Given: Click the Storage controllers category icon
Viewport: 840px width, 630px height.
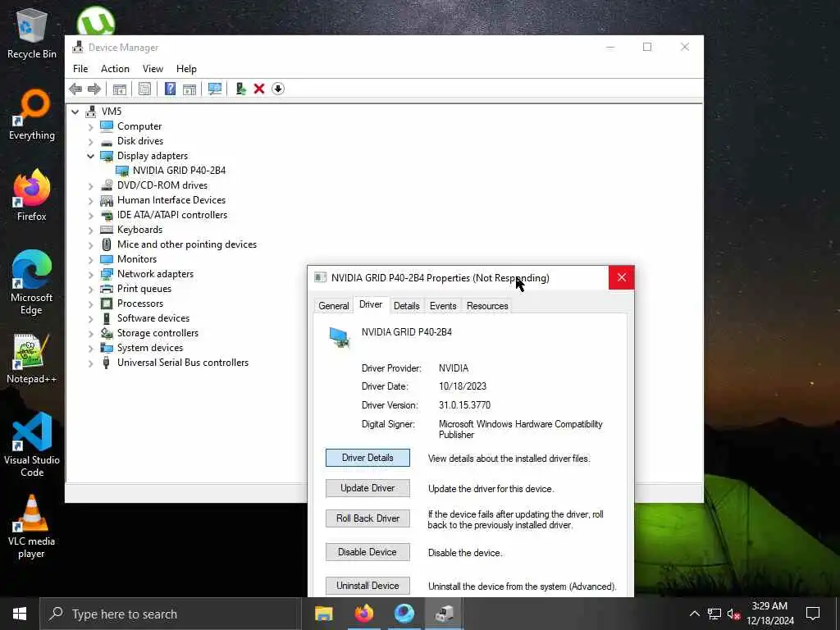Looking at the screenshot, I should (x=107, y=333).
